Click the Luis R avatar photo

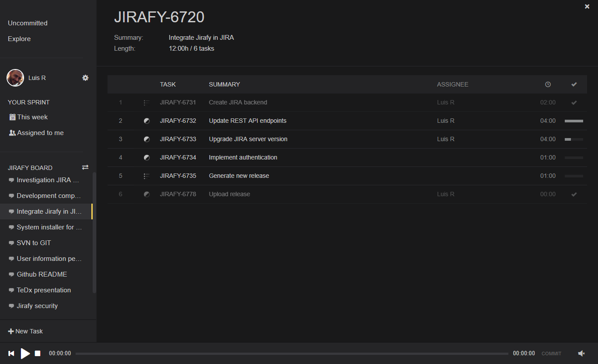pos(15,78)
